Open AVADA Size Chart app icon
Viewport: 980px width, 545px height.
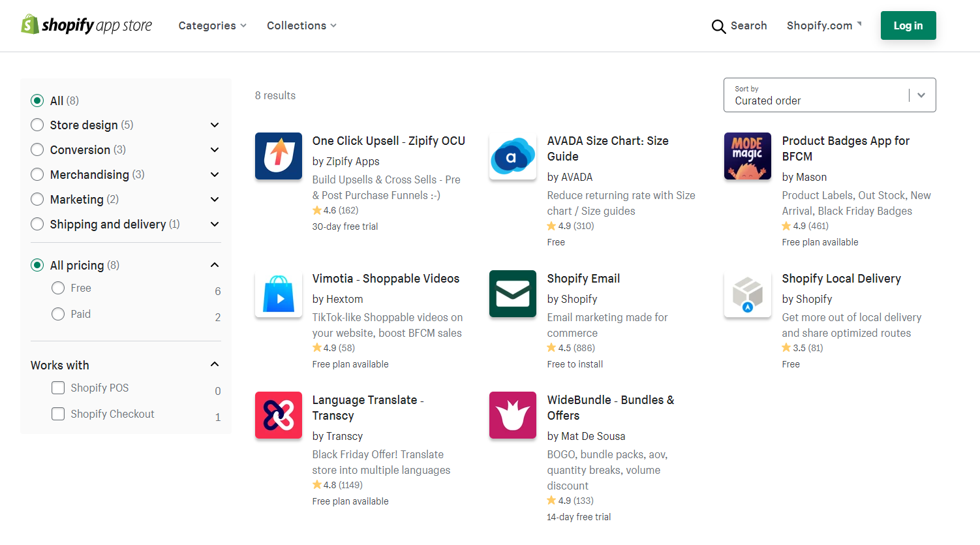pos(513,156)
